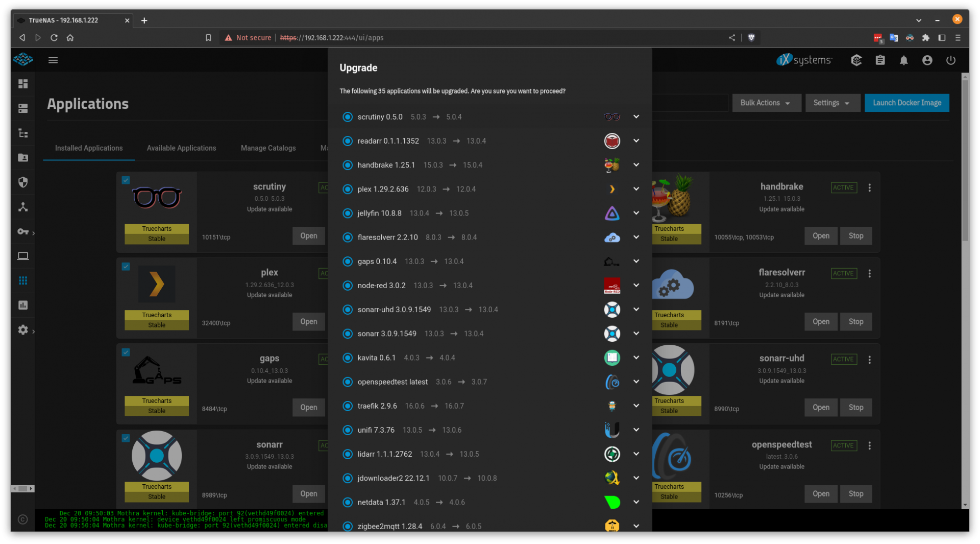Open the Credentials key sidebar icon
Viewport: 980px width, 544px height.
click(23, 231)
